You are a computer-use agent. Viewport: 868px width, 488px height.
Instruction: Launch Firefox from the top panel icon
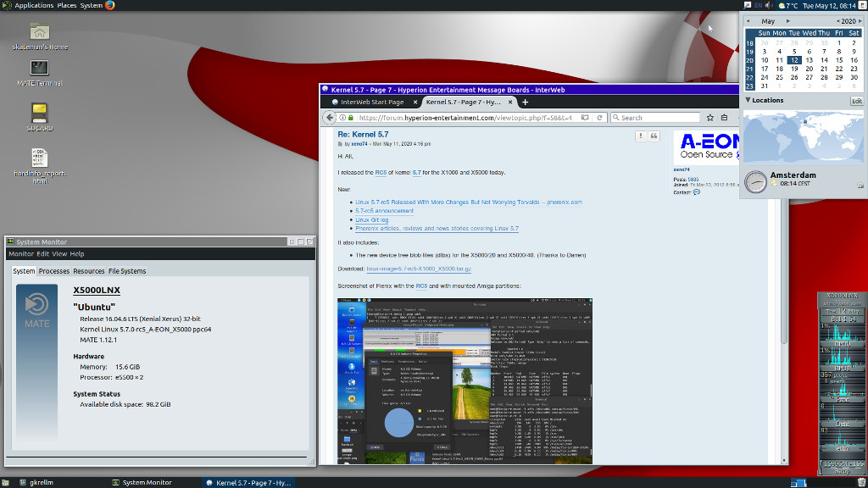pyautogui.click(x=110, y=6)
